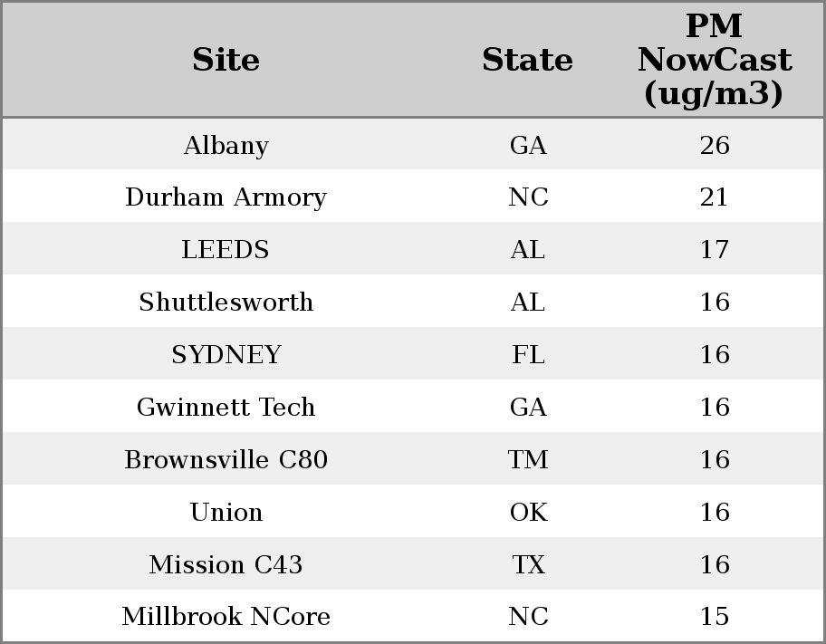Click the PM value 21
This screenshot has width=826, height=644.
coord(715,197)
